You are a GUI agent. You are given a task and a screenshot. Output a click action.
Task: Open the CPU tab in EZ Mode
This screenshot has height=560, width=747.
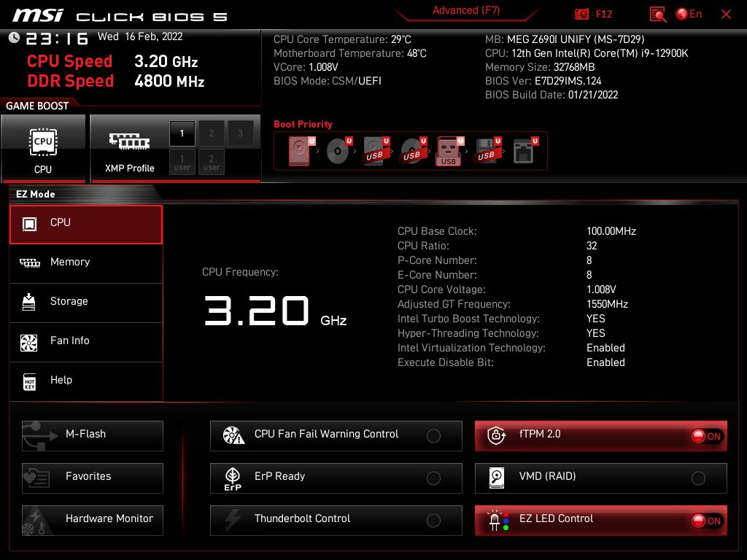(x=86, y=225)
